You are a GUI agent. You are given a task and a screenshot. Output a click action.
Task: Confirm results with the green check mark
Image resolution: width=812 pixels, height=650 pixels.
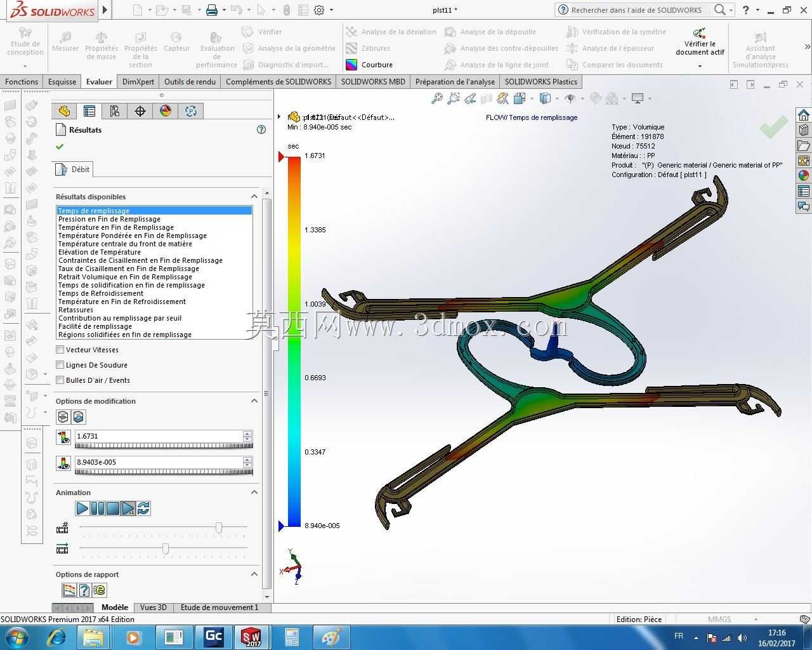click(60, 147)
